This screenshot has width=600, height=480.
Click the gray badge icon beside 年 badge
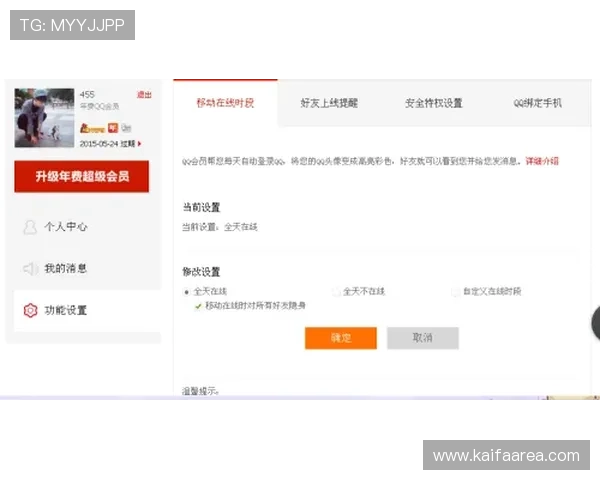[126, 128]
